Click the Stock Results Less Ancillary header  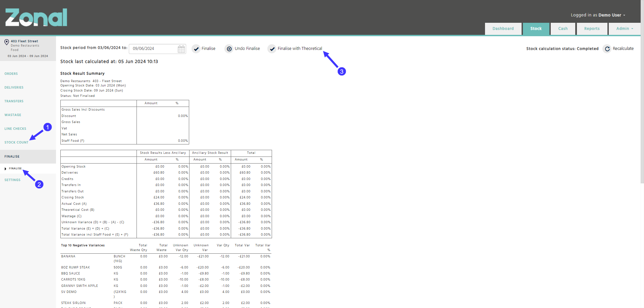[163, 153]
